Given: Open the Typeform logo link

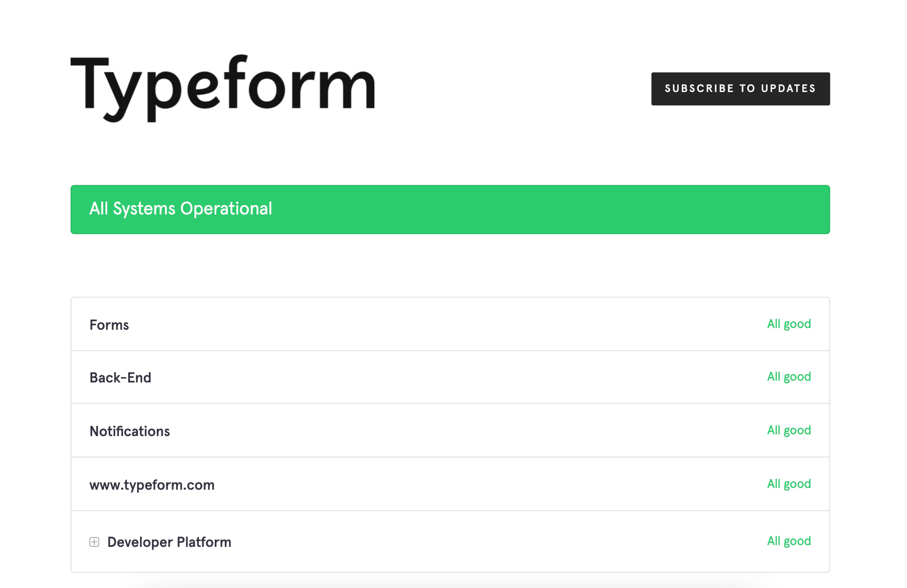Looking at the screenshot, I should [x=223, y=88].
